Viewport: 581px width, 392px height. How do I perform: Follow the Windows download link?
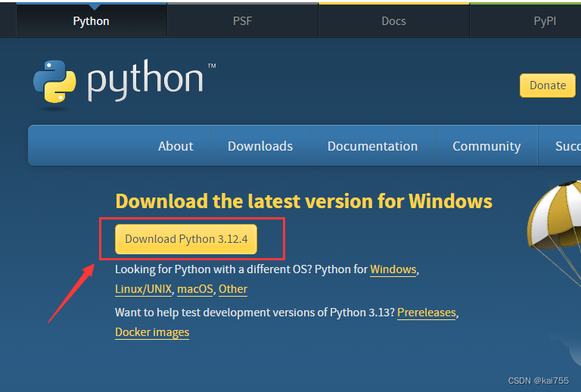pyautogui.click(x=393, y=269)
